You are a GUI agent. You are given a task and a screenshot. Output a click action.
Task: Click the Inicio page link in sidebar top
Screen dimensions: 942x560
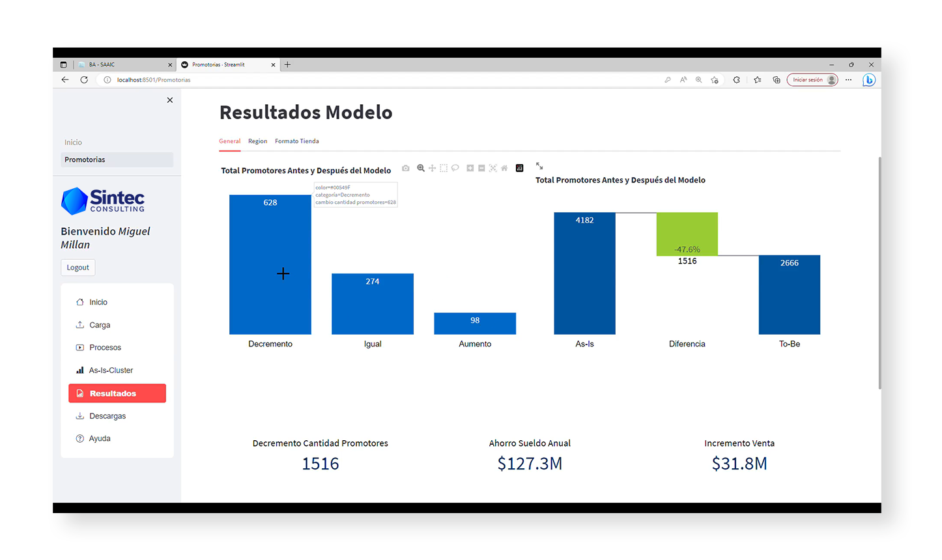click(x=73, y=142)
